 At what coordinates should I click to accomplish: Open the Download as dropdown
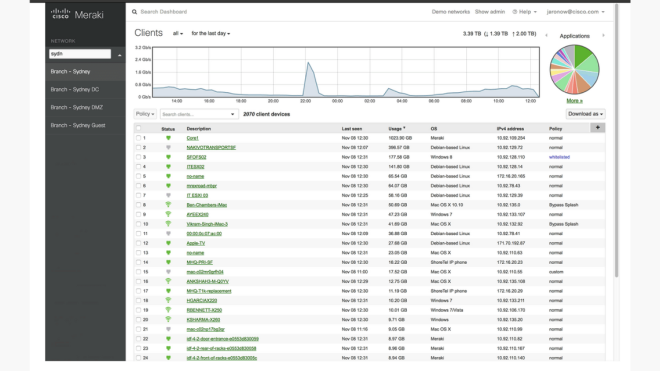click(585, 114)
